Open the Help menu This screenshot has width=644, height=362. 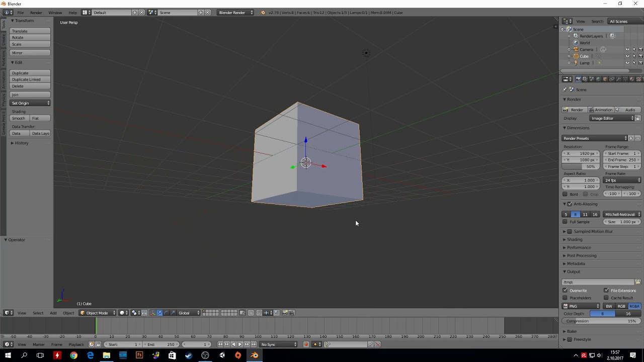[72, 13]
